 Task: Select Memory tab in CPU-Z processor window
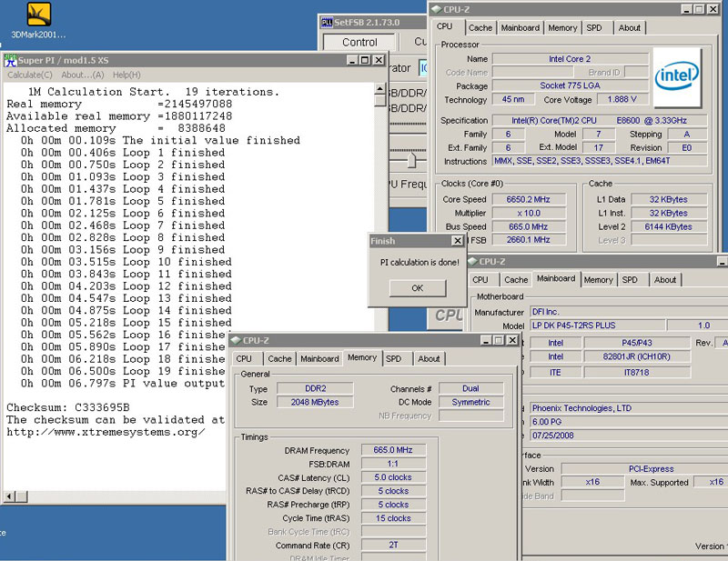561,28
